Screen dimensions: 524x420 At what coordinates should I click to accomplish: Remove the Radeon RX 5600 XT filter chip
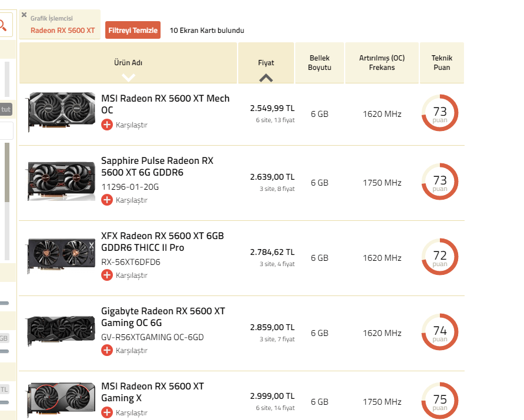coord(24,15)
